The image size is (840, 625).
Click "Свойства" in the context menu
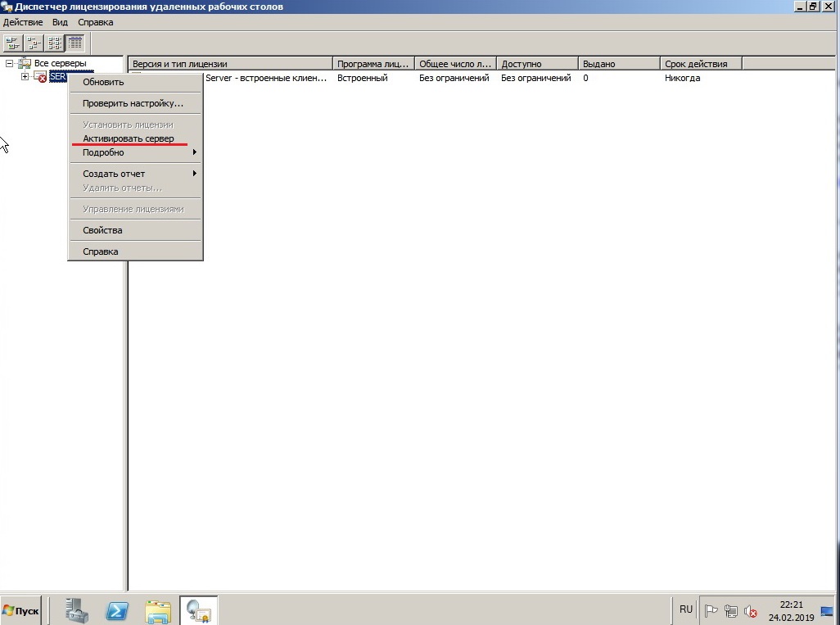click(x=102, y=230)
